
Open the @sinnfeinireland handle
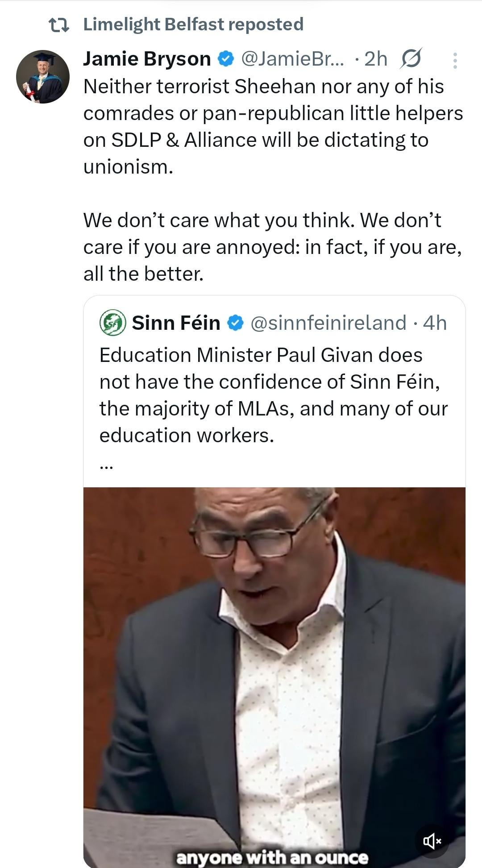pyautogui.click(x=328, y=323)
